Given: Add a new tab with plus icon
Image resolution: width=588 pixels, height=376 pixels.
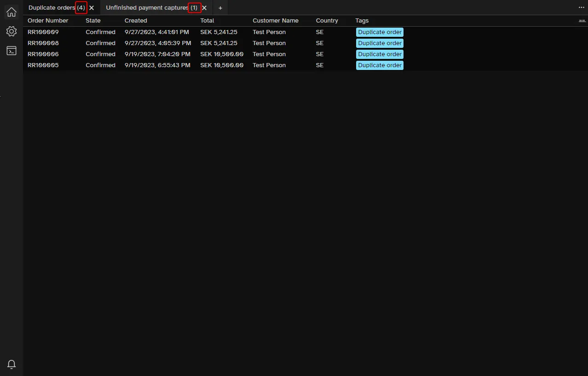Looking at the screenshot, I should pyautogui.click(x=220, y=8).
